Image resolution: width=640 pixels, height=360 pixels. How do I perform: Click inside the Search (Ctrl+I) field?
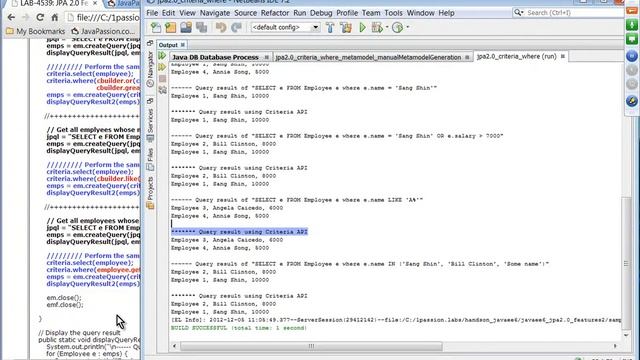[x=573, y=13]
